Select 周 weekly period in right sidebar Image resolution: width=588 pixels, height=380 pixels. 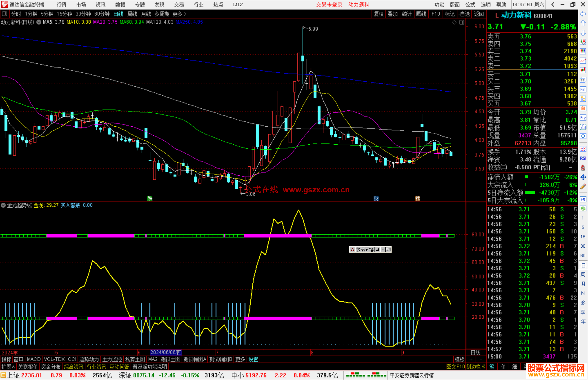(583, 274)
